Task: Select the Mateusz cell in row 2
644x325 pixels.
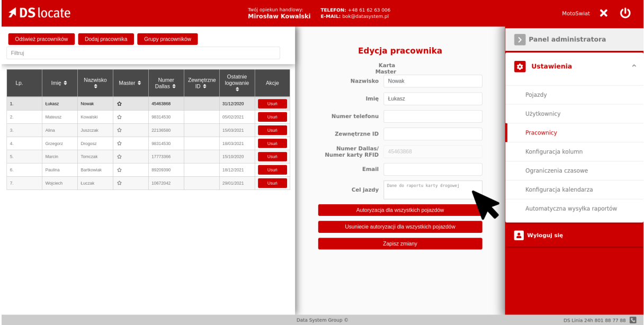Action: pyautogui.click(x=60, y=117)
